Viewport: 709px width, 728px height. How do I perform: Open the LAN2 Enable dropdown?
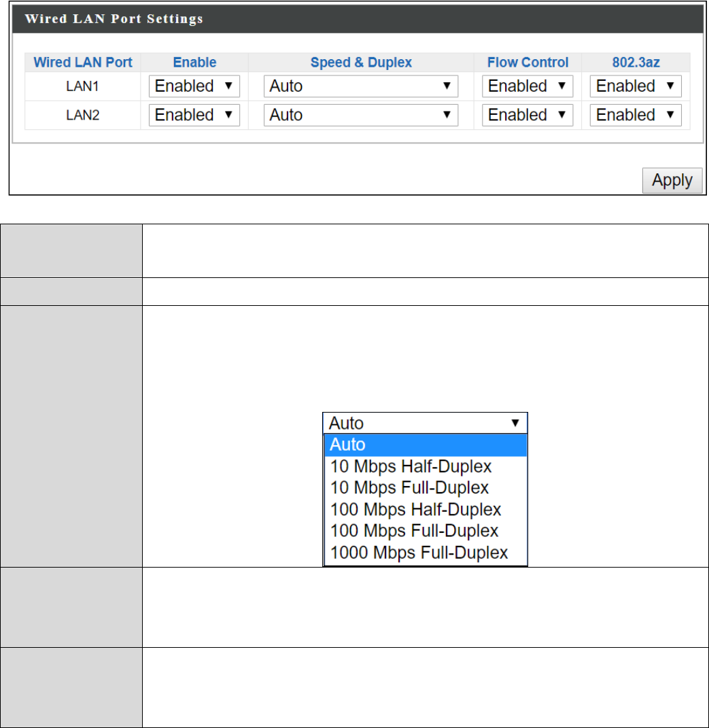pyautogui.click(x=194, y=115)
